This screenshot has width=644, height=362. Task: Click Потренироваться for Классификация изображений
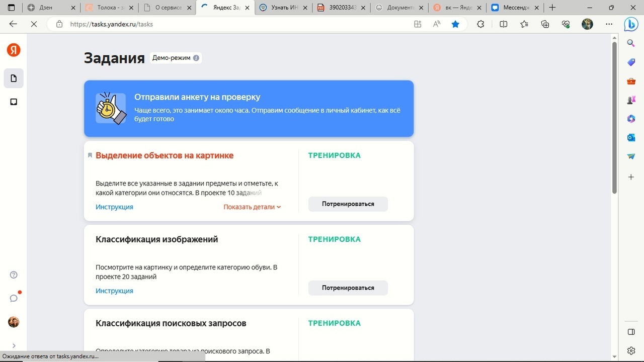point(348,288)
